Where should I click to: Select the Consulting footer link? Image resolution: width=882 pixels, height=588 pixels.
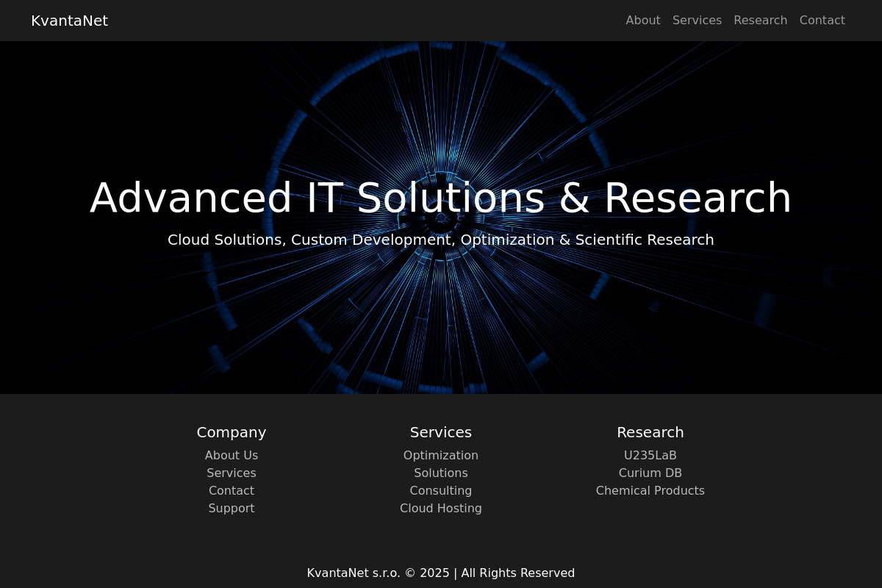tap(441, 491)
